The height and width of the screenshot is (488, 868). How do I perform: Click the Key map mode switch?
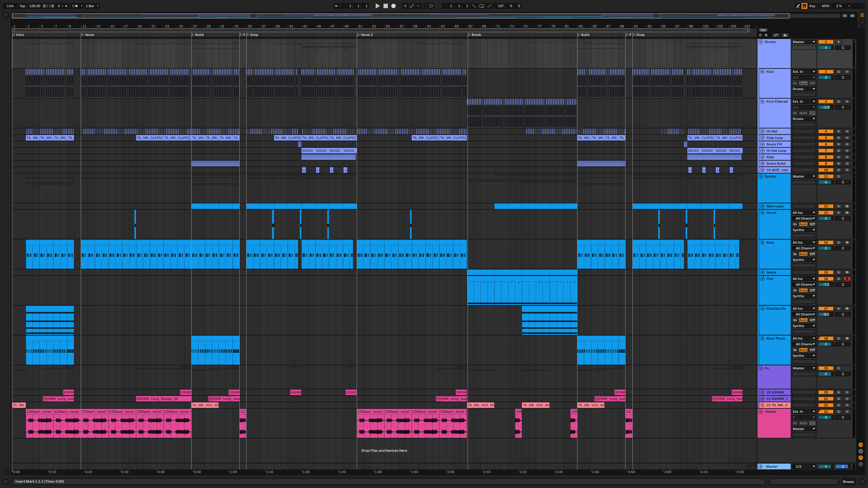coord(812,6)
